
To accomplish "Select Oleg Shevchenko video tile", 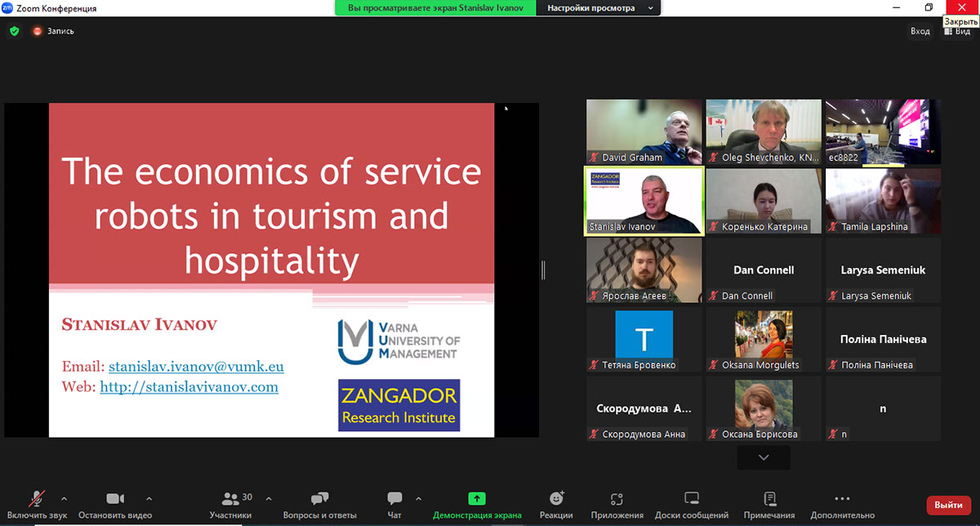I will point(764,132).
